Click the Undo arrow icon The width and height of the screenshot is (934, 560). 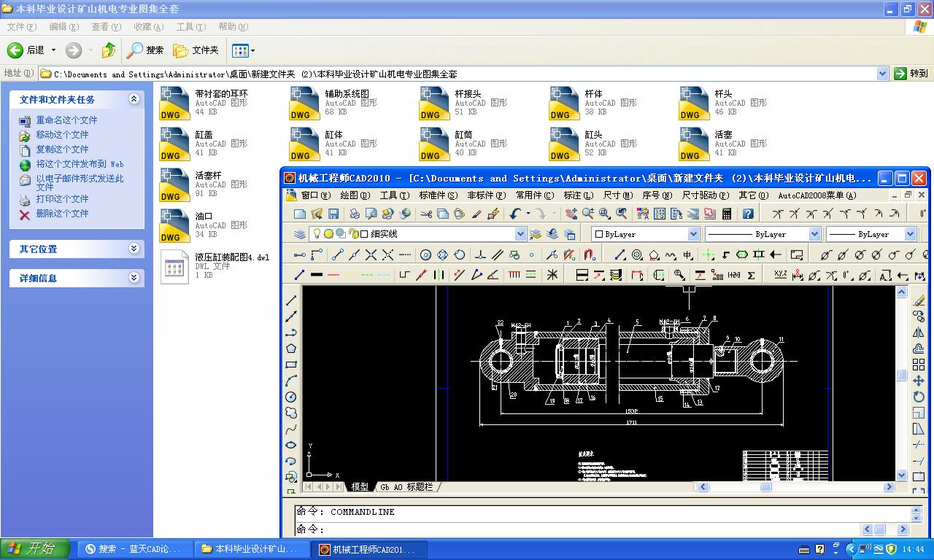(x=516, y=214)
